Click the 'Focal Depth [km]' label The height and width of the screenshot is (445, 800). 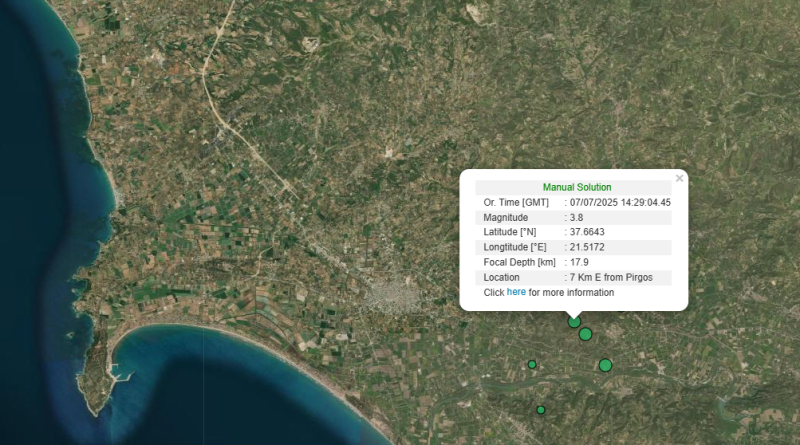519,262
